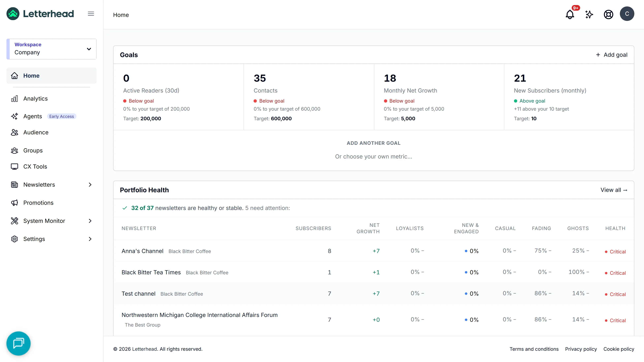Click the Early Access badge
644x362 pixels.
[62, 116]
